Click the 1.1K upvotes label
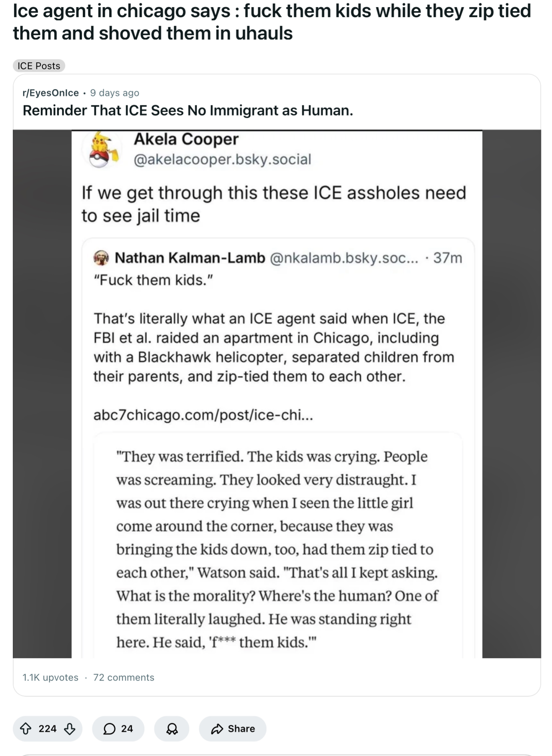 [50, 677]
